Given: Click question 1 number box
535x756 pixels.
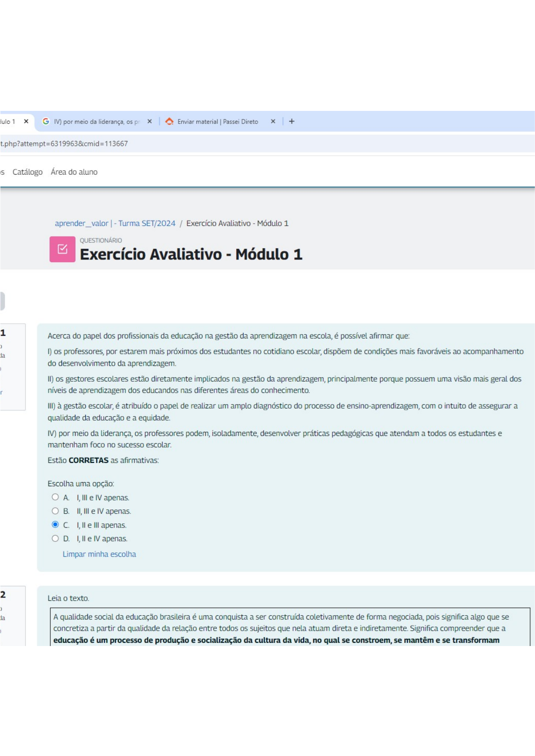Looking at the screenshot, I should tap(13, 367).
